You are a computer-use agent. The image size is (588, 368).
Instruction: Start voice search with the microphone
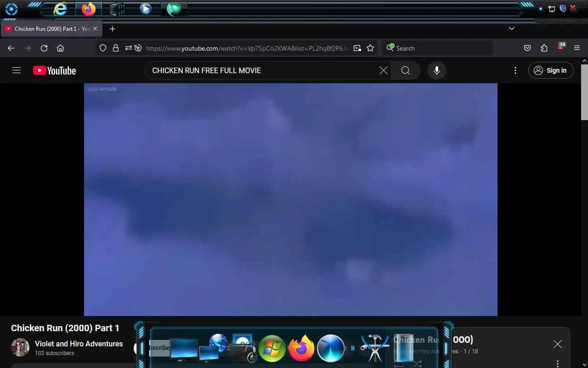437,70
